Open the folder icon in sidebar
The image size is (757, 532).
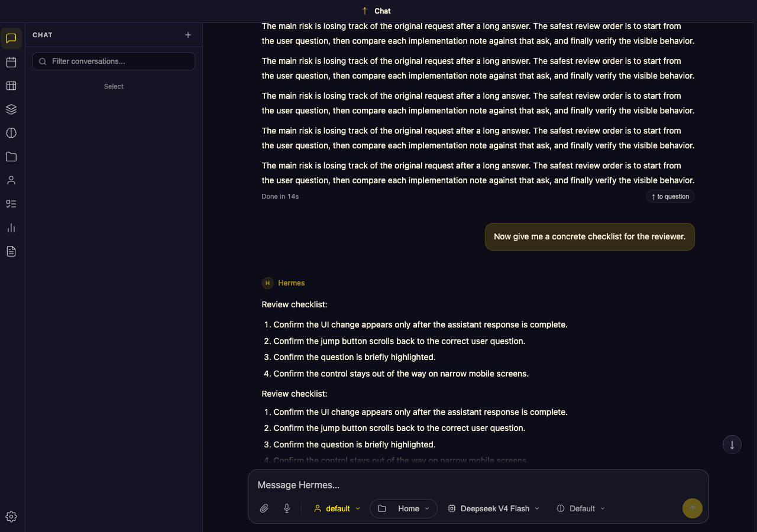[11, 157]
